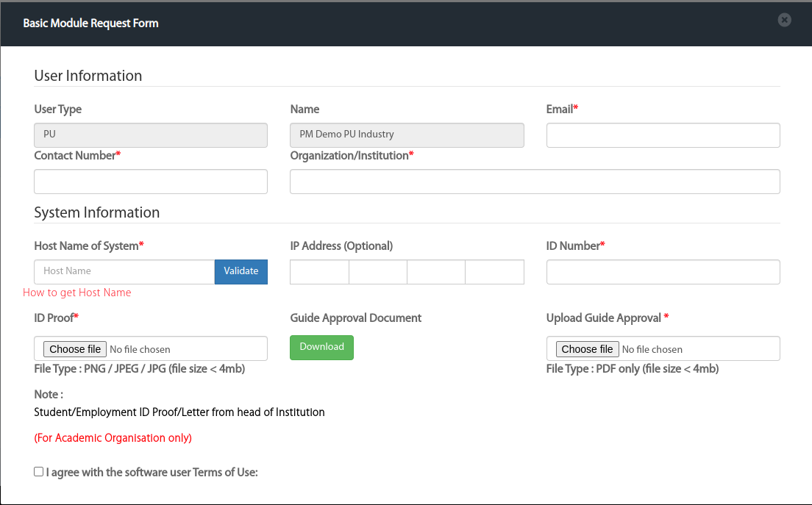Close the Basic Module Request Form dialog

[x=784, y=20]
